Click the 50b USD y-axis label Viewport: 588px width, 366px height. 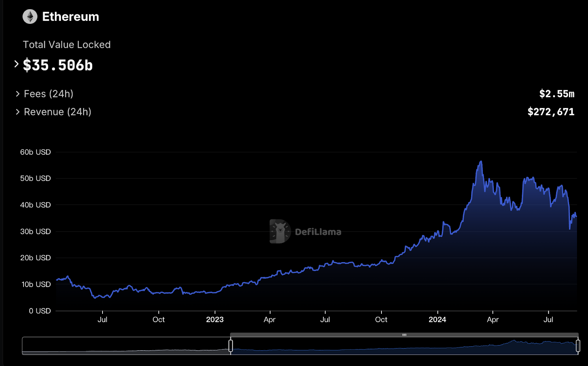click(35, 178)
